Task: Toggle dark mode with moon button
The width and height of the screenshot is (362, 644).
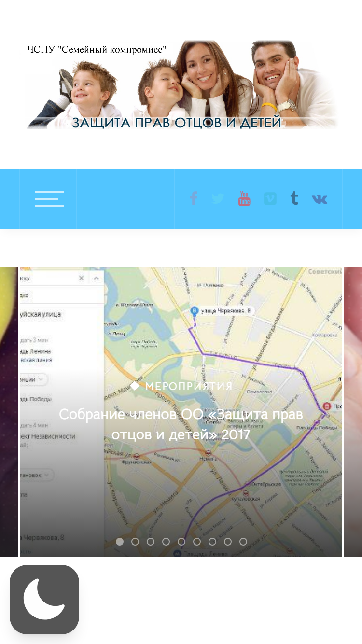Action: tap(44, 600)
